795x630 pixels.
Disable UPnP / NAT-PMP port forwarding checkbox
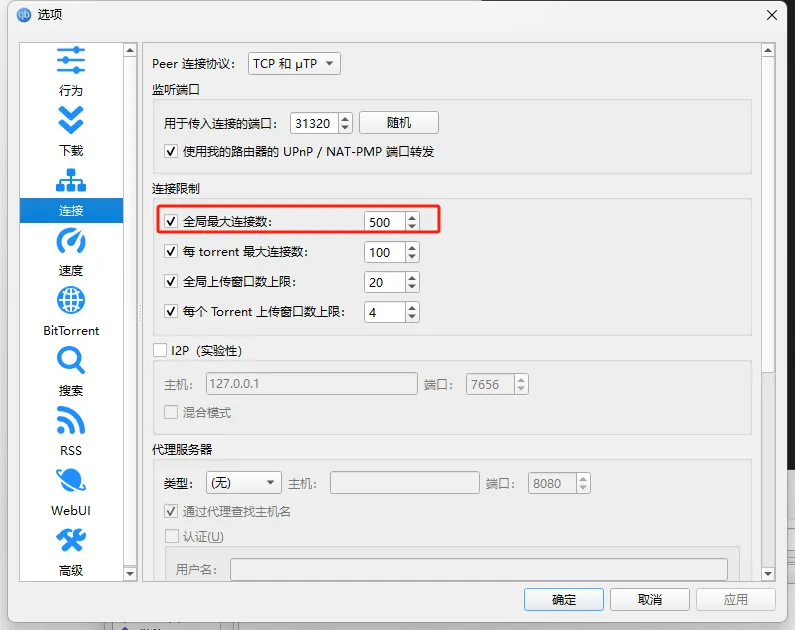171,151
